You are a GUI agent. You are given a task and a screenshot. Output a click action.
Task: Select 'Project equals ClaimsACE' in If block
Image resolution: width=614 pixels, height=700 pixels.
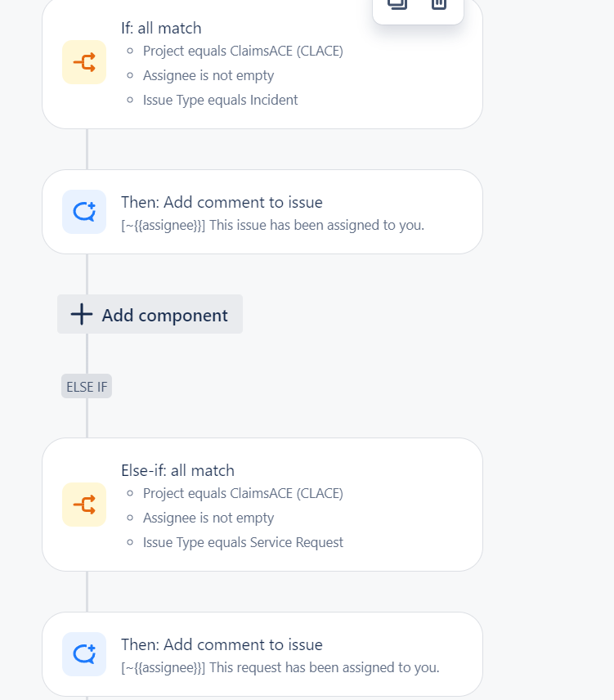point(243,51)
